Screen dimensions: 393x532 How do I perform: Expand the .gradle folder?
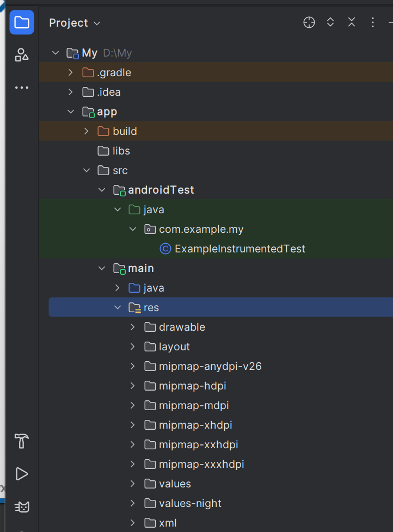coord(70,72)
